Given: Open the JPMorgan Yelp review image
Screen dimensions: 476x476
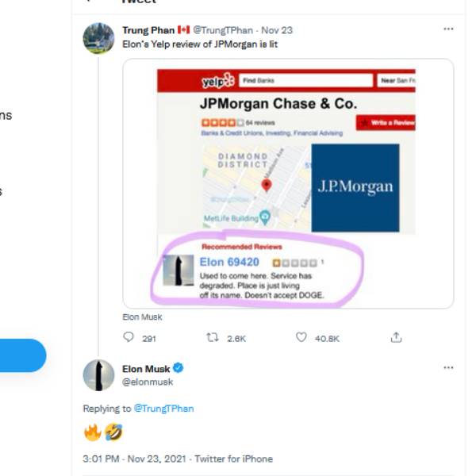Looking at the screenshot, I should (x=288, y=182).
